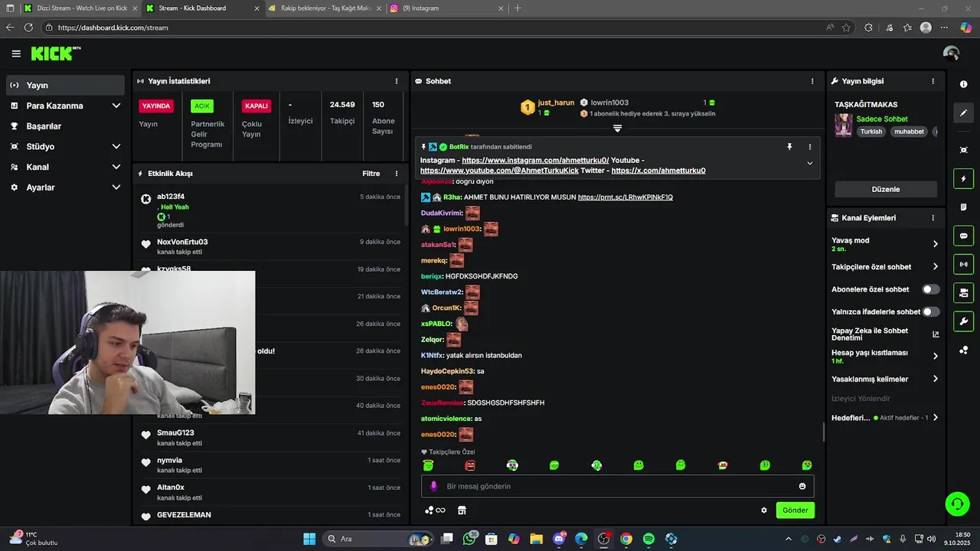Open chat settings gear next to Gönder

coord(763,510)
